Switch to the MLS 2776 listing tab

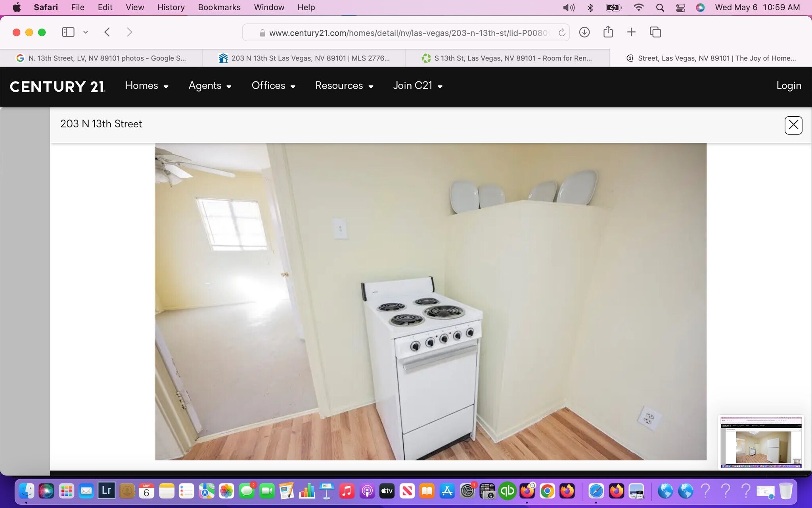304,58
